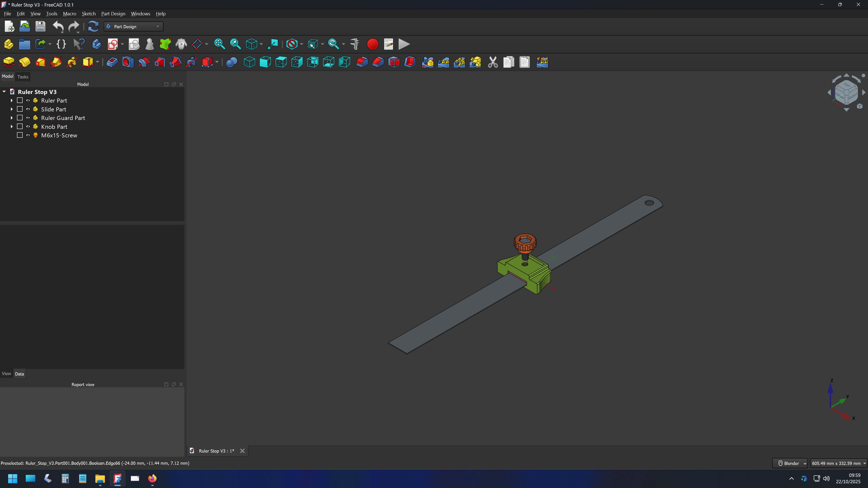Click the Hole tool icon
The width and height of the screenshot is (868, 488).
[128, 62]
